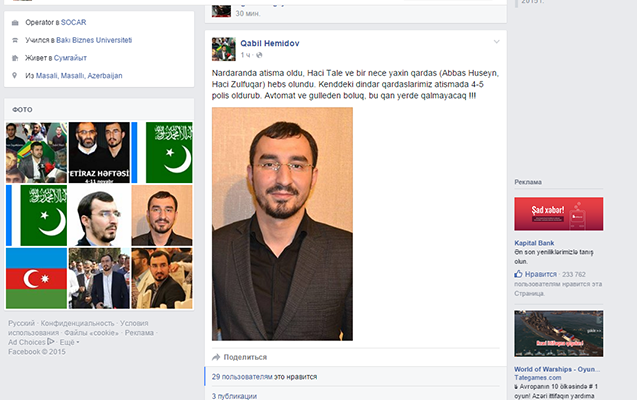Open the large portrait photo in post
The image size is (637, 400).
click(x=282, y=224)
